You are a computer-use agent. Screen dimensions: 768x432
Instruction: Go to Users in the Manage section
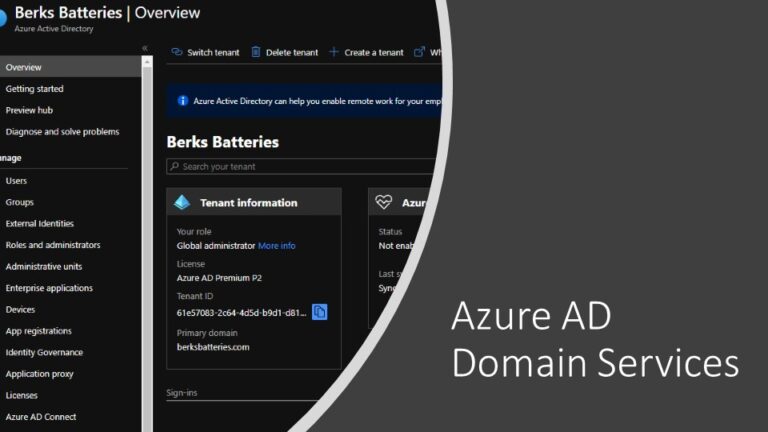[17, 181]
